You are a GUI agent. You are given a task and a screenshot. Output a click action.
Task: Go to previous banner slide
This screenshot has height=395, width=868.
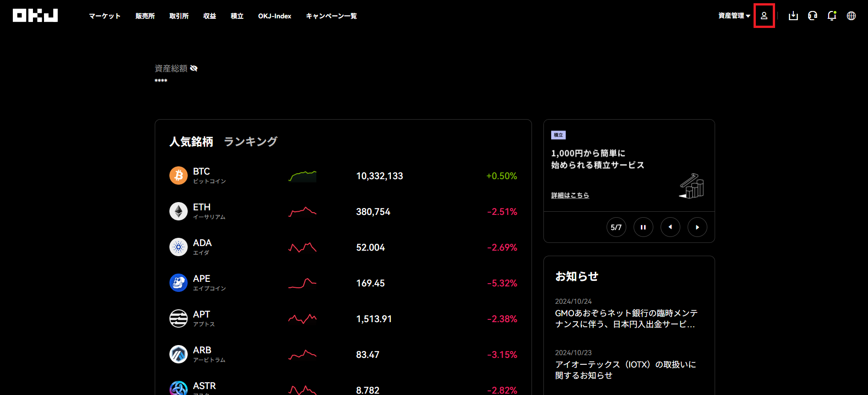(670, 227)
